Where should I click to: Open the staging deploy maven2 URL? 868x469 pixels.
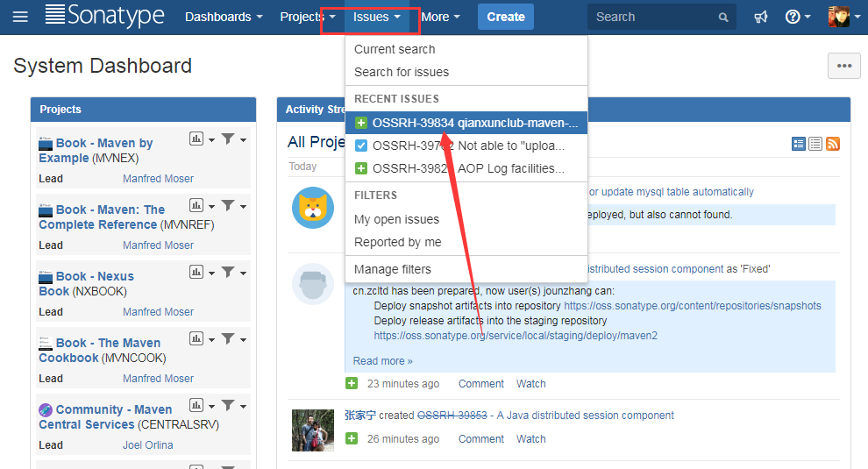click(516, 336)
